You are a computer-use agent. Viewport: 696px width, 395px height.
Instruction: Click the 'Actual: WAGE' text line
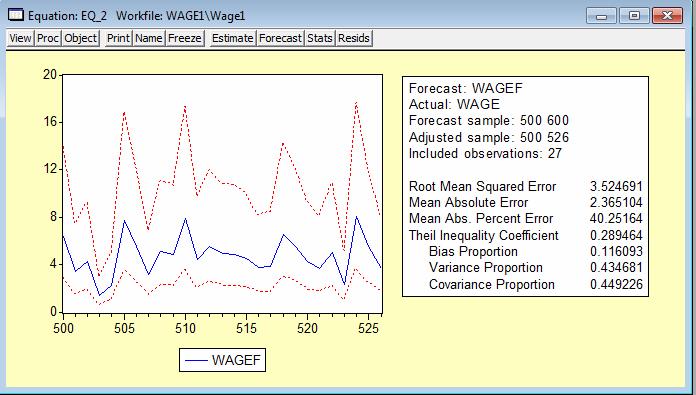[x=454, y=104]
